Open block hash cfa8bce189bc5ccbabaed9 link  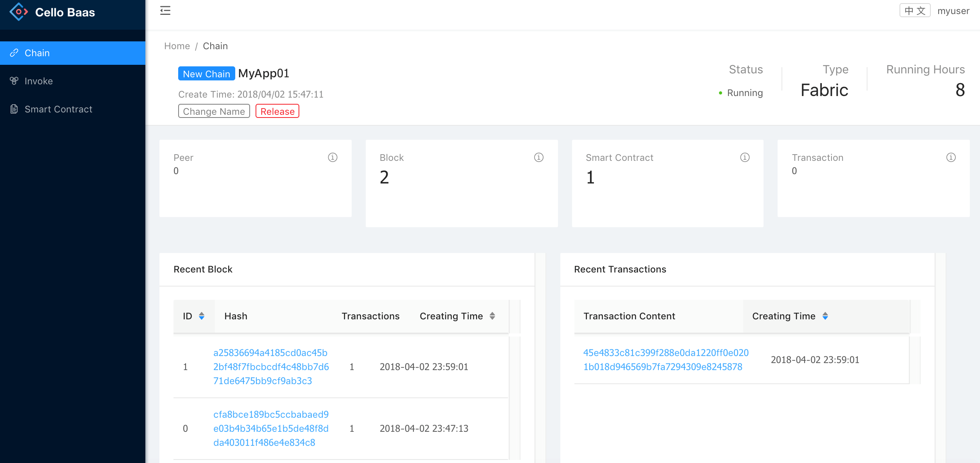click(x=271, y=429)
